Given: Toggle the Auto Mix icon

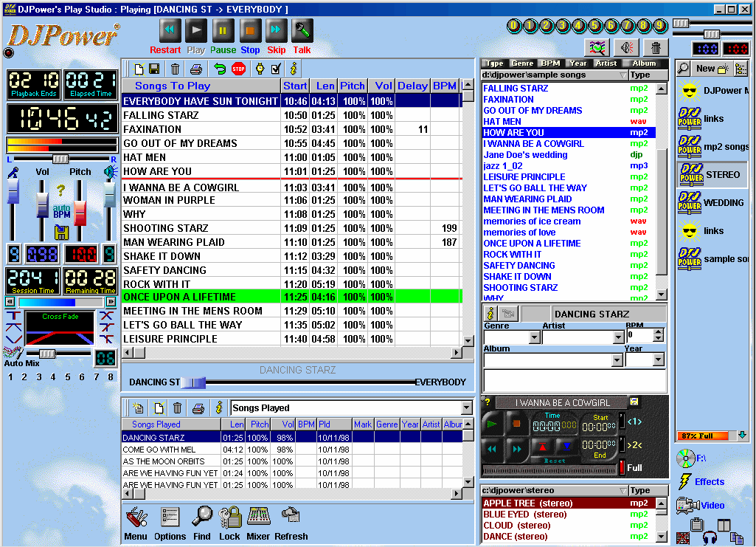Looking at the screenshot, I should pos(13,354).
